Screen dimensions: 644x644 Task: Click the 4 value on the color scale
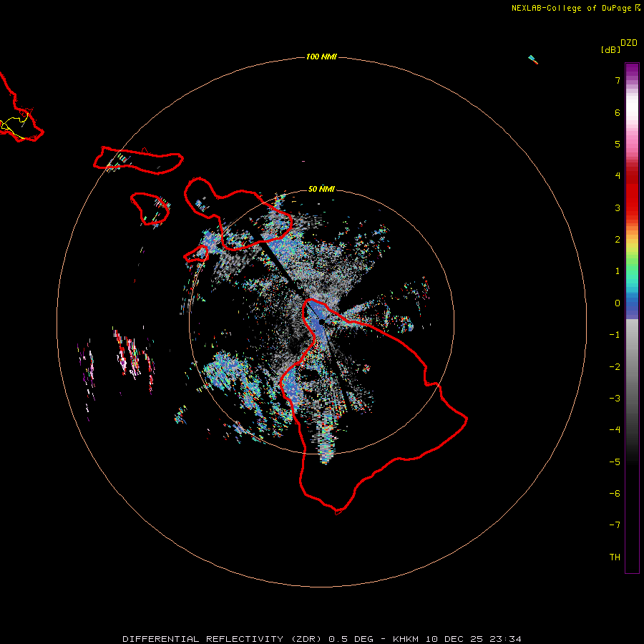[x=618, y=176]
